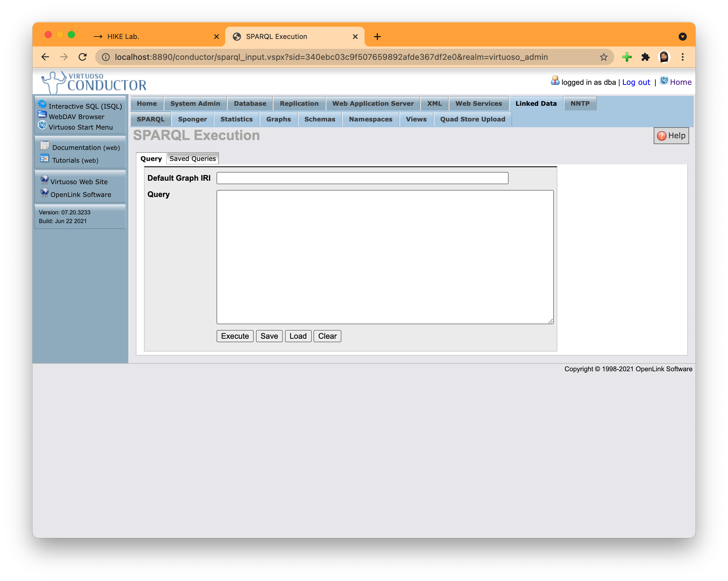This screenshot has height=581, width=728.
Task: Click the green plus extension icon
Action: click(627, 57)
